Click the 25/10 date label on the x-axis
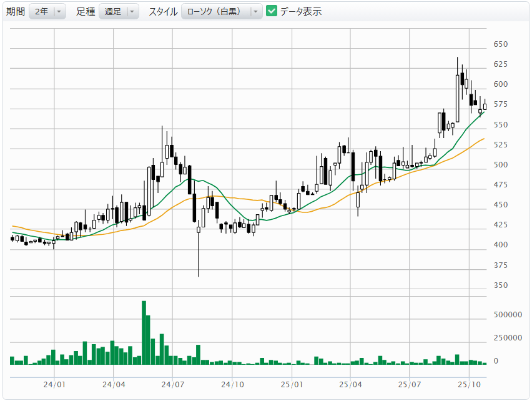Viewport: 532px width, 401px height. click(x=469, y=384)
